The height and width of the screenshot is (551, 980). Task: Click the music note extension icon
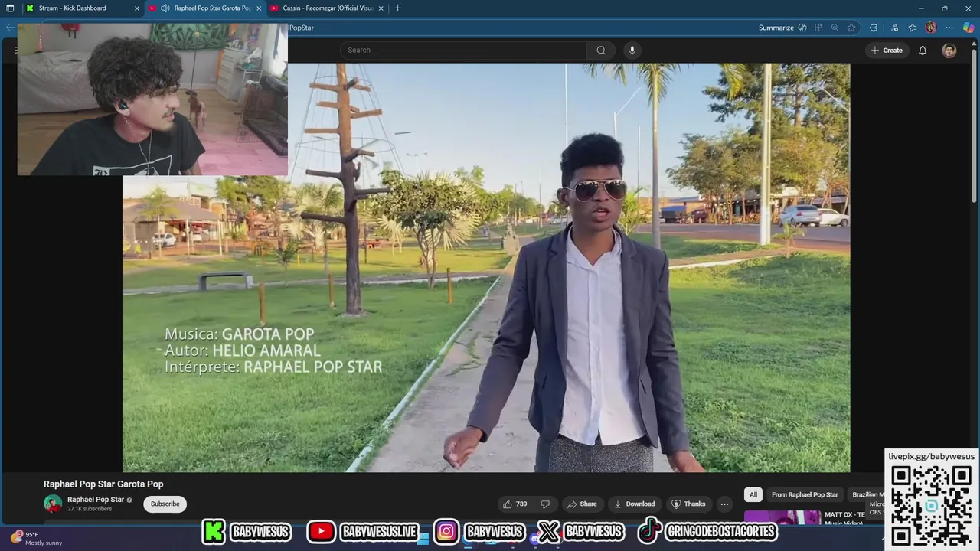(894, 28)
